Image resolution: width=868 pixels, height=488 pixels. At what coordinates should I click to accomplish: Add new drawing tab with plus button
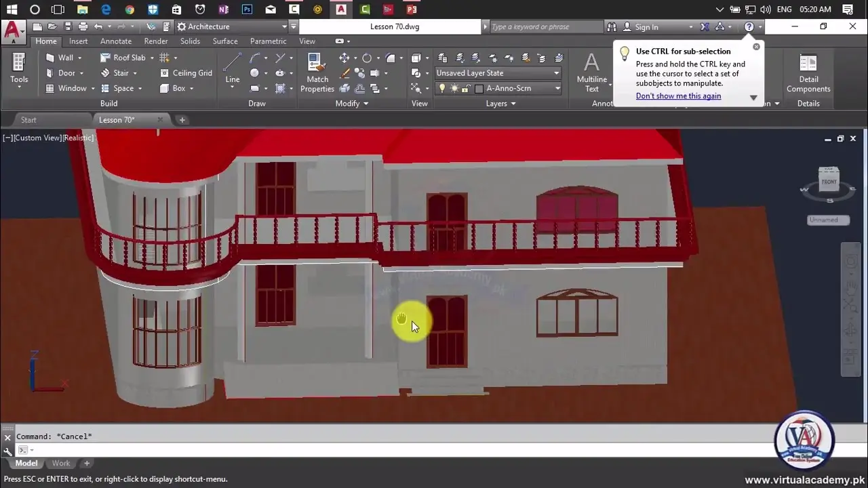[x=182, y=120]
